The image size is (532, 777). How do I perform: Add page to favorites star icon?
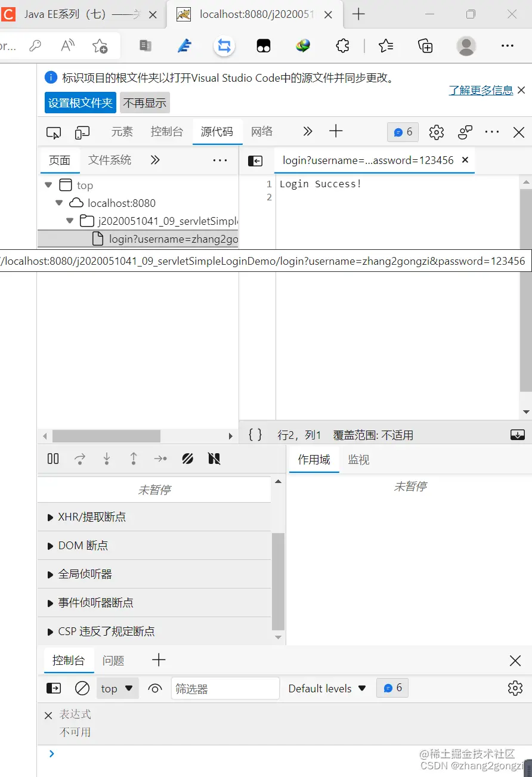[100, 45]
